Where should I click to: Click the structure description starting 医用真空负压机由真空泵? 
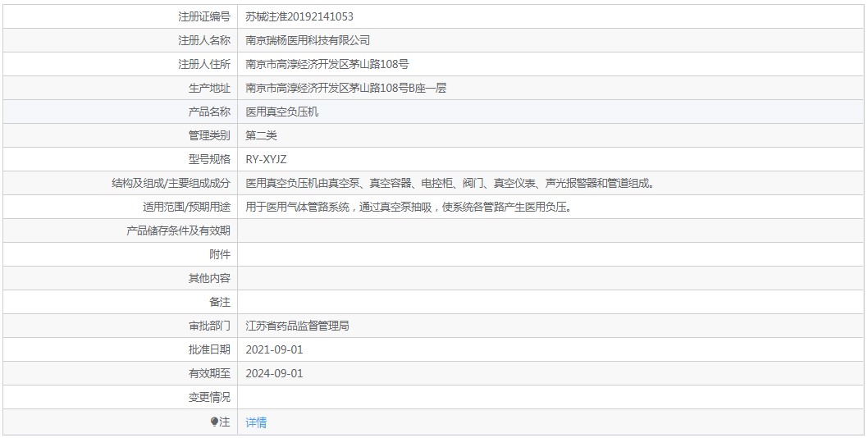click(x=450, y=183)
